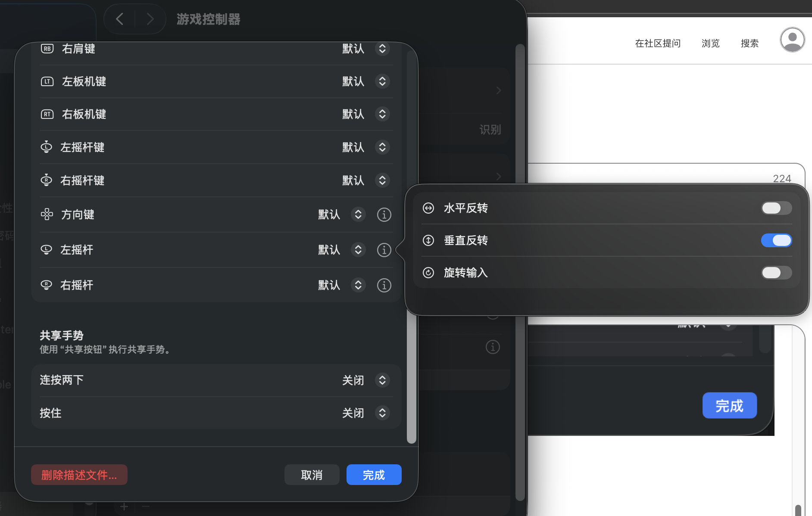Image resolution: width=812 pixels, height=516 pixels.
Task: Open the 连按两下 gesture dropdown
Action: [382, 380]
